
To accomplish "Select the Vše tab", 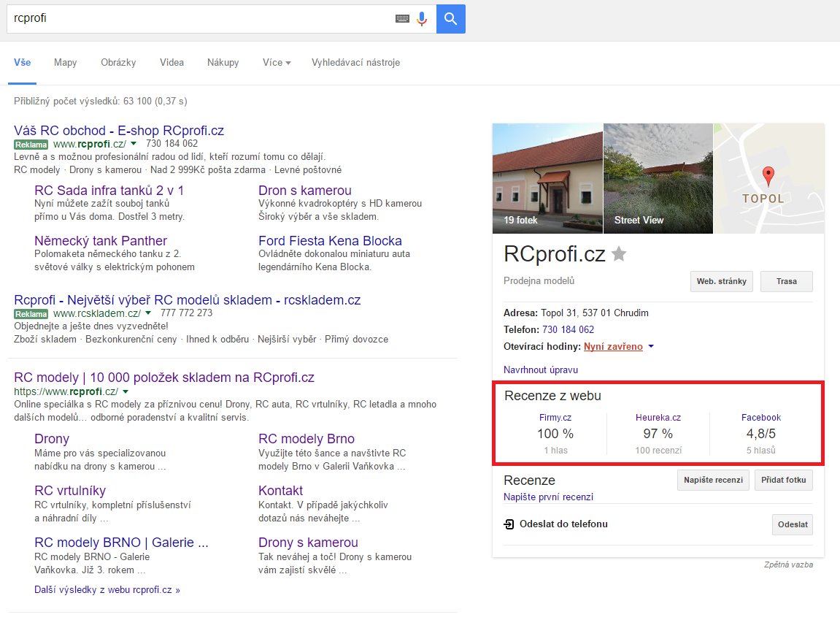I will (x=22, y=63).
